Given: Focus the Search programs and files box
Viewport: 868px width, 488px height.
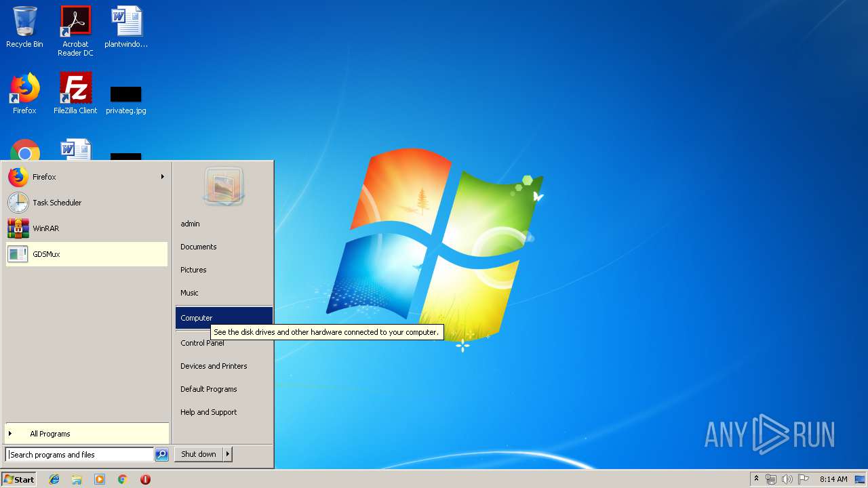Looking at the screenshot, I should tap(79, 455).
